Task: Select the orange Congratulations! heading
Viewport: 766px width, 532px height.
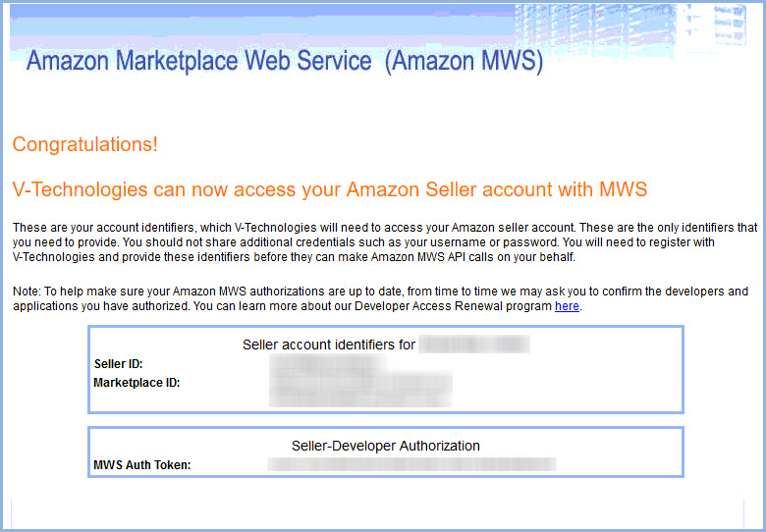Action: (x=85, y=144)
